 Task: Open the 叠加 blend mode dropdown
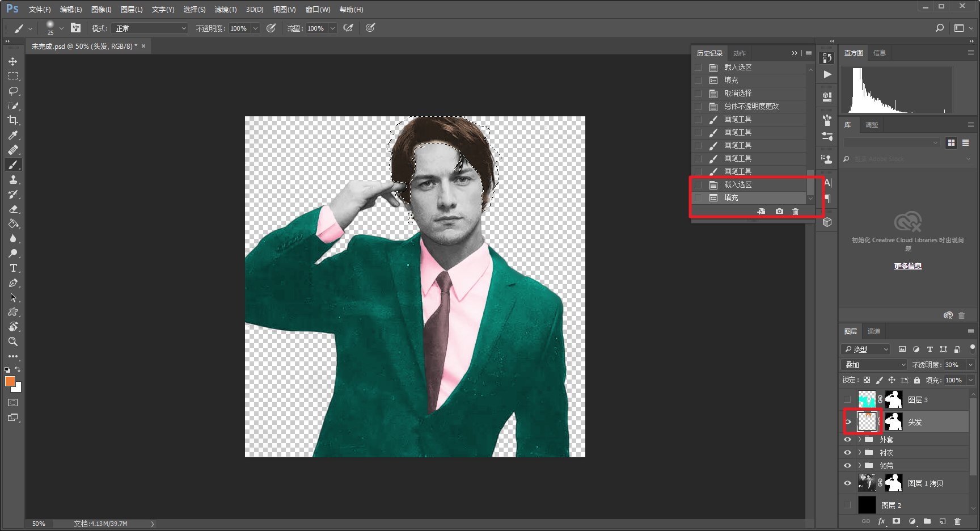[x=875, y=365]
